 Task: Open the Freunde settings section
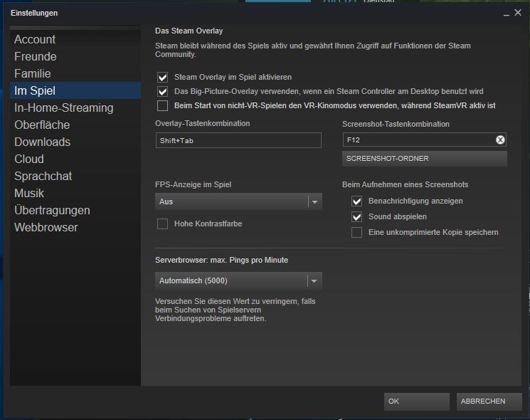[75, 56]
